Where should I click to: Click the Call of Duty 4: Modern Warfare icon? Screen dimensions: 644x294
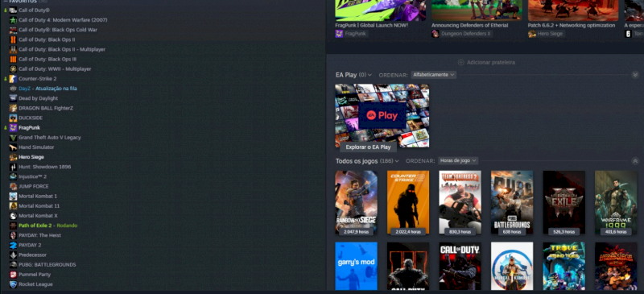point(13,20)
